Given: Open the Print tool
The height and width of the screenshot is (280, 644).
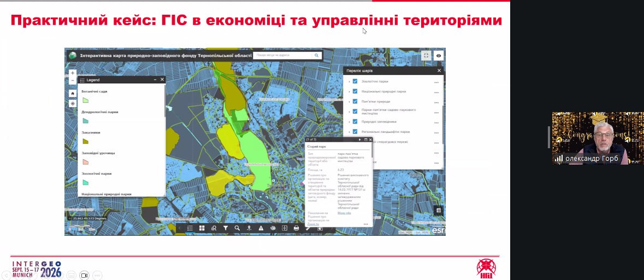Looking at the screenshot, I should point(296,228).
